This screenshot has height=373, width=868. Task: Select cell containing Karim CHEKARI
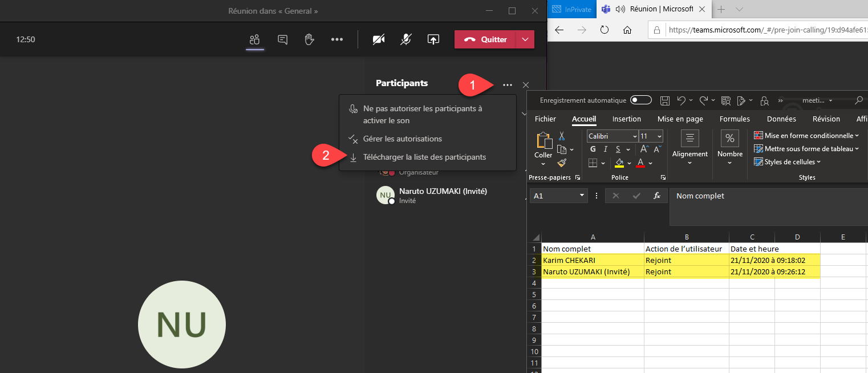point(593,260)
